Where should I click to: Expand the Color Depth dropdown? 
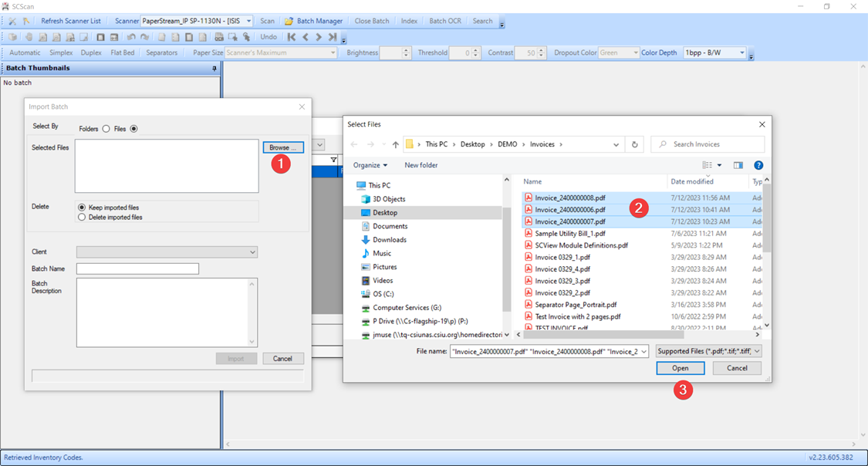click(x=742, y=53)
